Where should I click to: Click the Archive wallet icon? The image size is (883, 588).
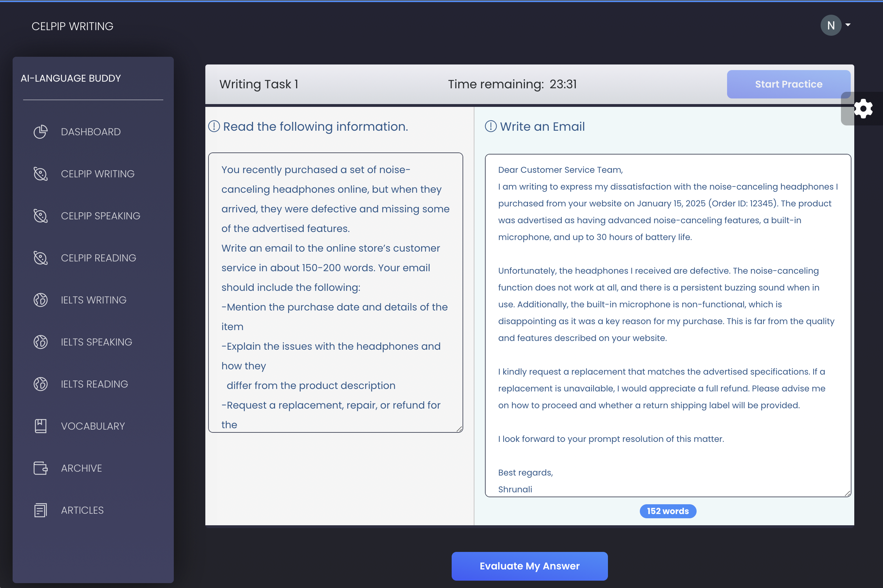[41, 468]
